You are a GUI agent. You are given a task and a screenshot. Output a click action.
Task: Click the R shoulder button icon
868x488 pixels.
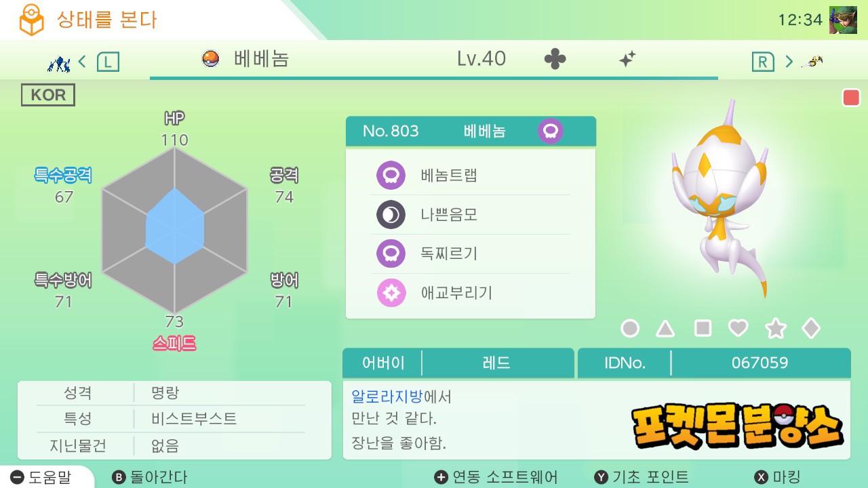click(763, 62)
